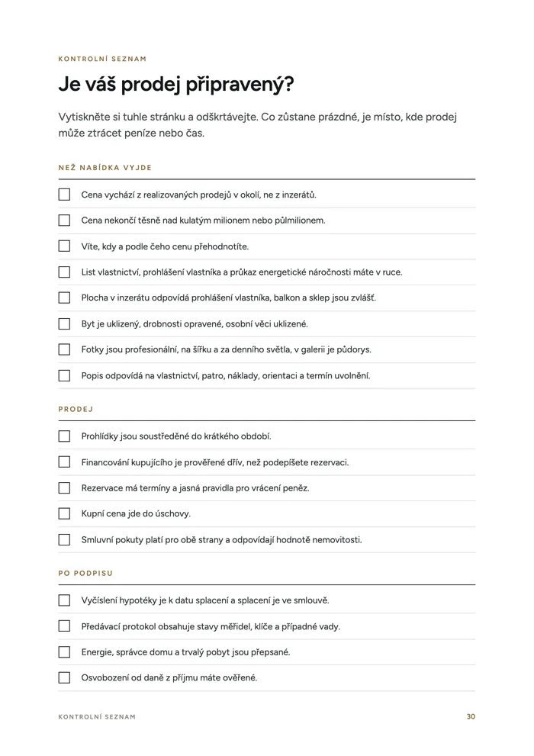Check 'Víte, kdy a podle čeho cenu přehodnotíte'
The height and width of the screenshot is (756, 534).
[64, 246]
